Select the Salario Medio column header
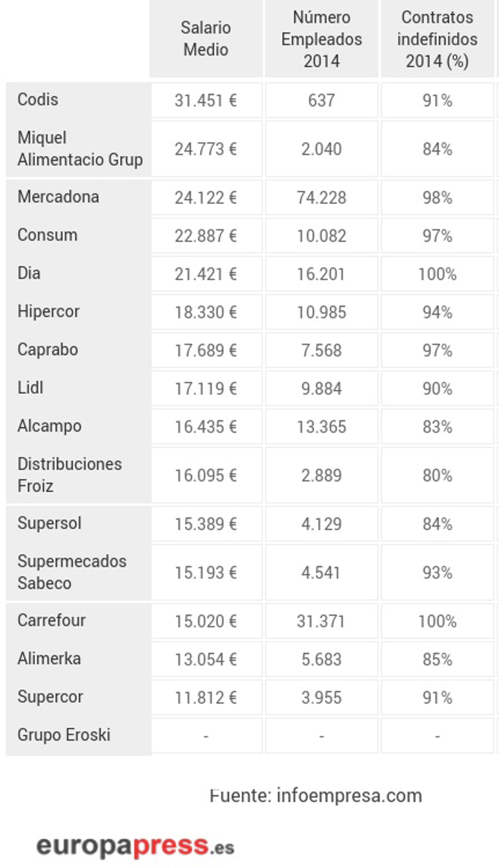This screenshot has height=868, width=499. click(206, 39)
